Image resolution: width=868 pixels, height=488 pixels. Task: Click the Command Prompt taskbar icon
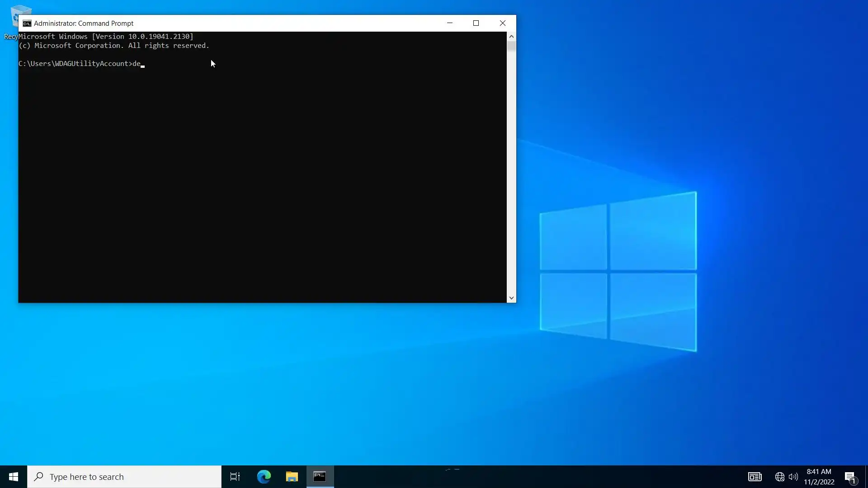tap(320, 477)
